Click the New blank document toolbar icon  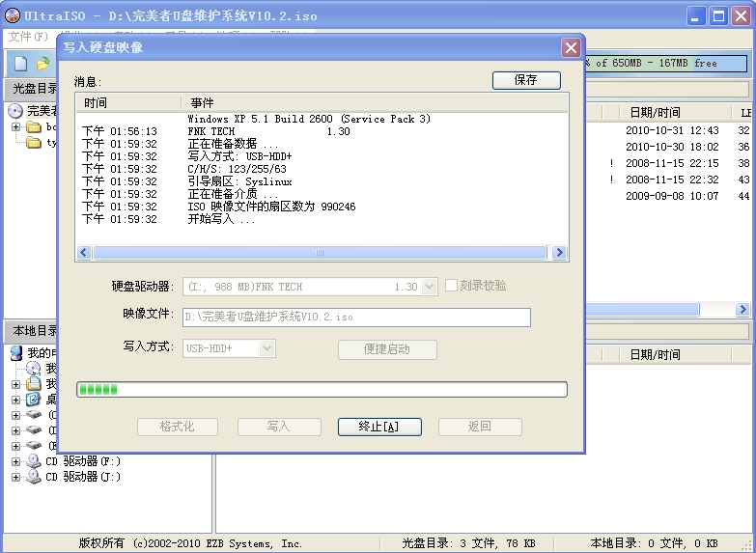[x=20, y=63]
